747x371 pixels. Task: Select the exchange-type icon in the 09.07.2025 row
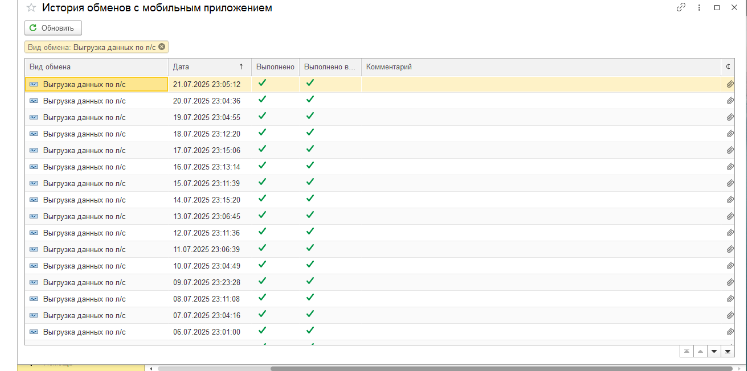tap(33, 282)
